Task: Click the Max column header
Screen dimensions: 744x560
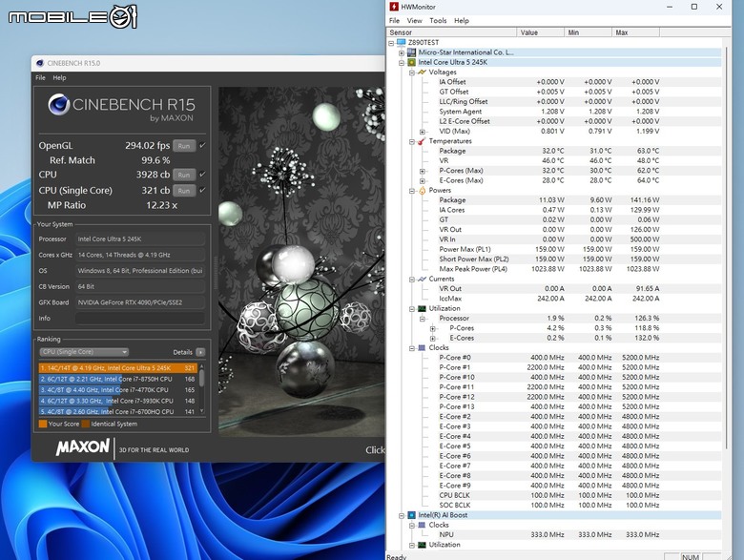Action: (636, 32)
